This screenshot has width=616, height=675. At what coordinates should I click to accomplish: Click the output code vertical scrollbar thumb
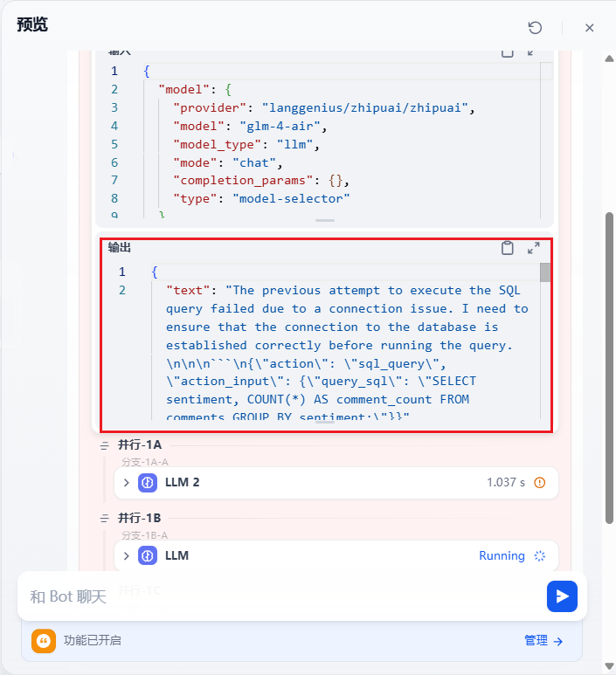click(x=545, y=272)
